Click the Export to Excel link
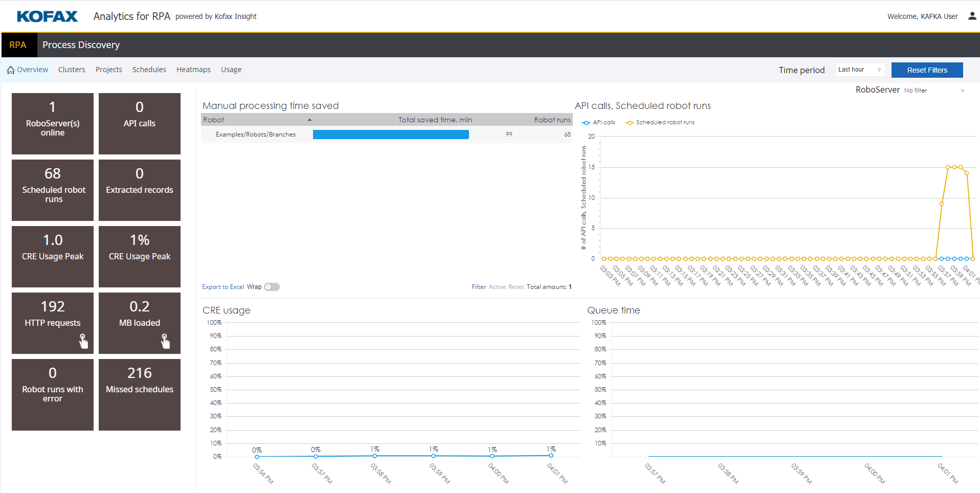The height and width of the screenshot is (493, 980). pyautogui.click(x=223, y=287)
